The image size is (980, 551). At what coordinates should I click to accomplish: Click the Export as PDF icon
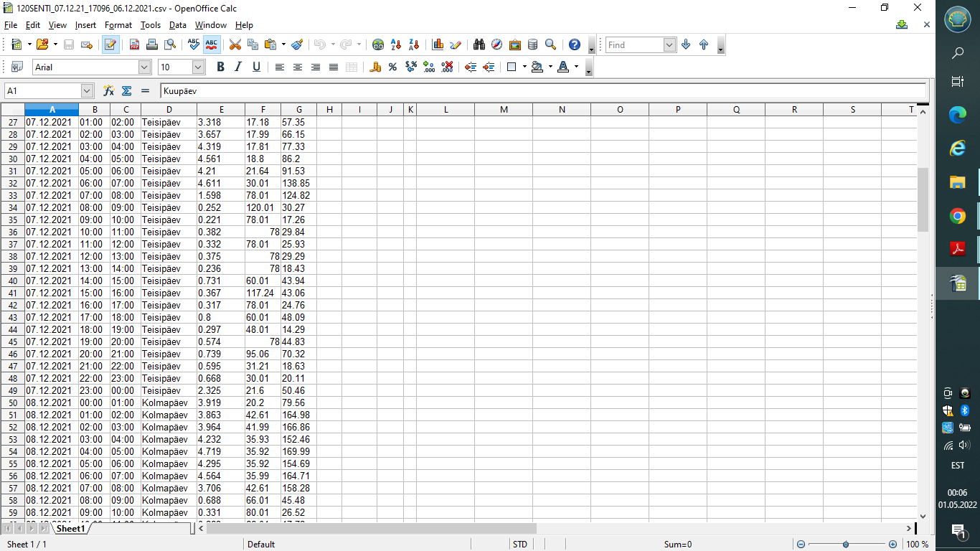[134, 44]
